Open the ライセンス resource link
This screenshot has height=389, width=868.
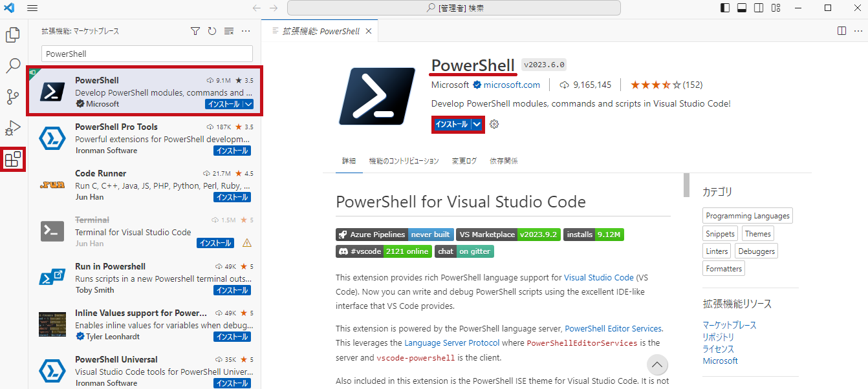[719, 349]
